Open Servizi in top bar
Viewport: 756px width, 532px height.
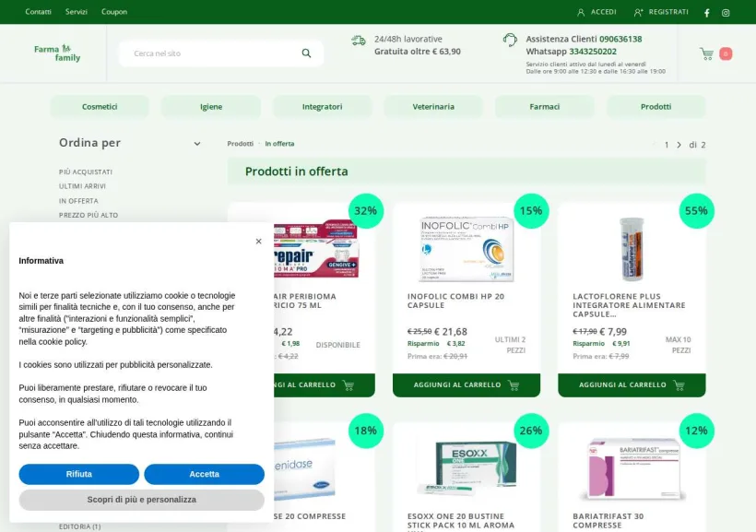tap(77, 12)
